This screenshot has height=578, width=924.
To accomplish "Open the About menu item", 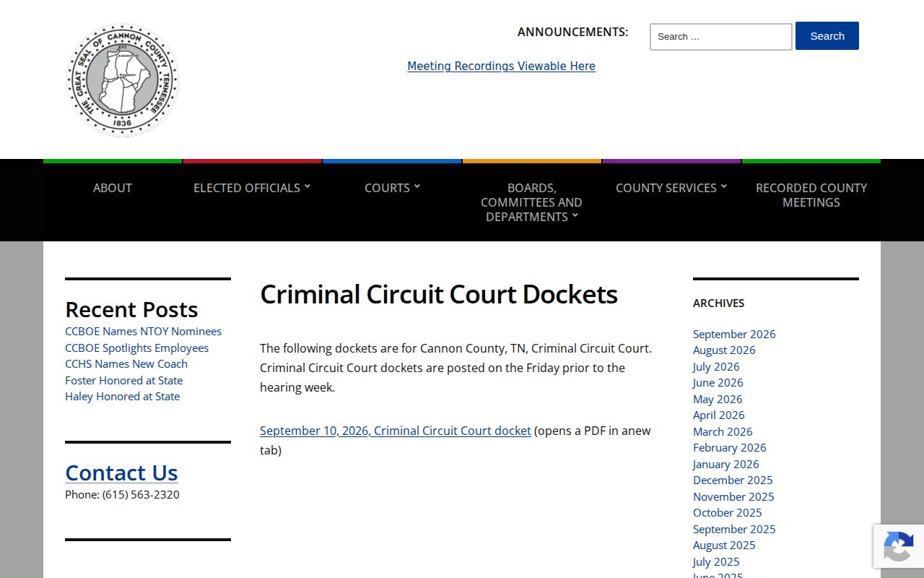I will click(x=113, y=188).
